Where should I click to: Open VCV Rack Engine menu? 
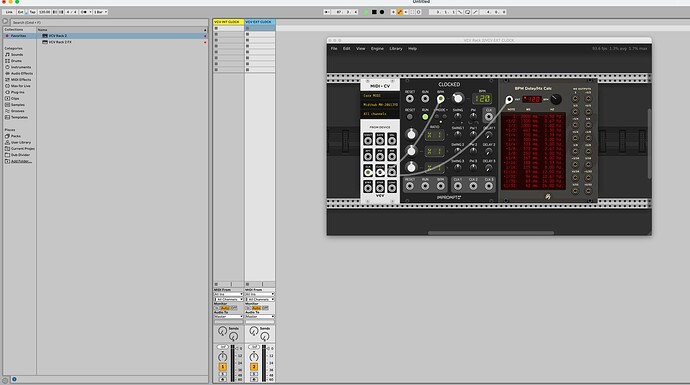[x=377, y=49]
